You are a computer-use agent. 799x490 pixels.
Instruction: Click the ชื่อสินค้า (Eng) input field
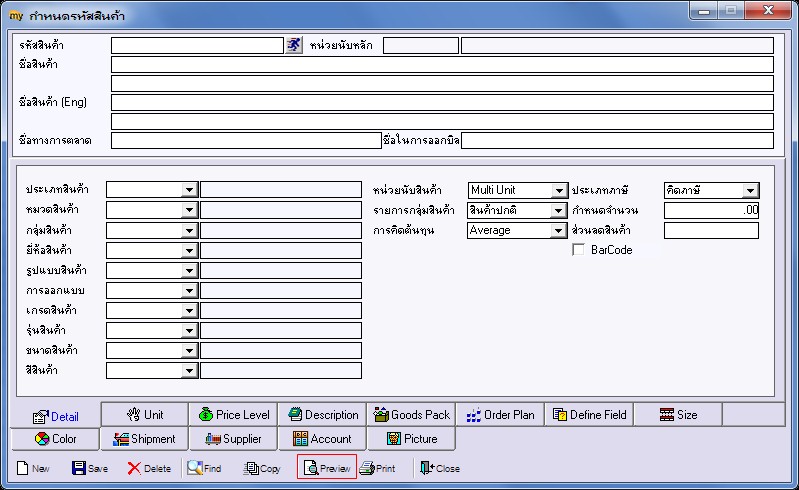(x=442, y=102)
